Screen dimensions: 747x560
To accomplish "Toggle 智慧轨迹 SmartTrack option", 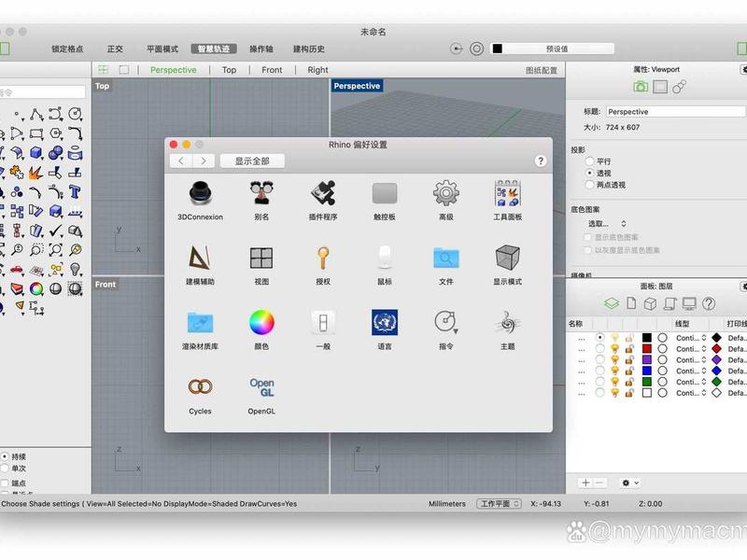I will point(214,49).
